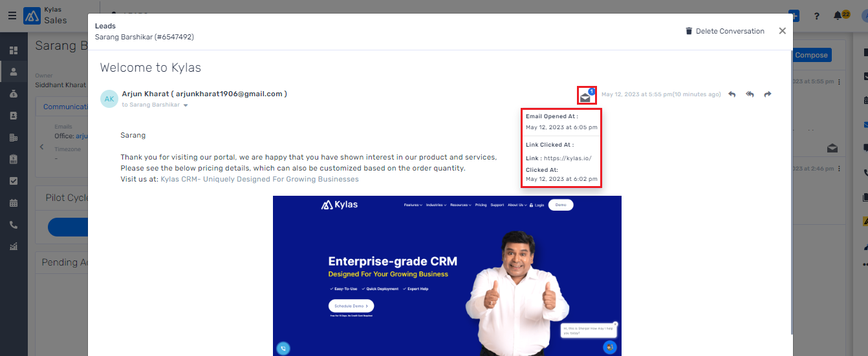Switch to the Communication tab

[x=65, y=107]
